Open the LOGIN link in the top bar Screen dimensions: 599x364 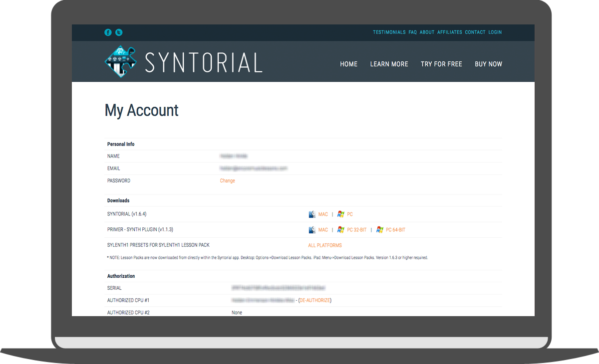[x=495, y=32]
